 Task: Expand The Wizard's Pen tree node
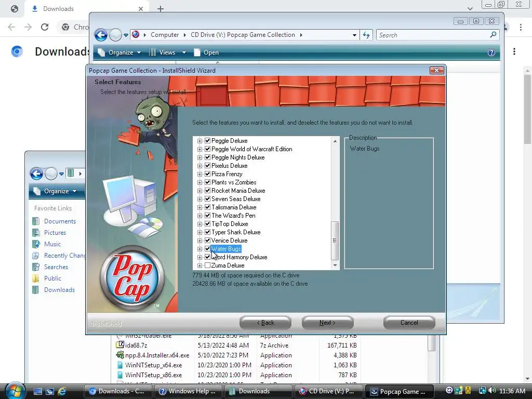(x=199, y=216)
